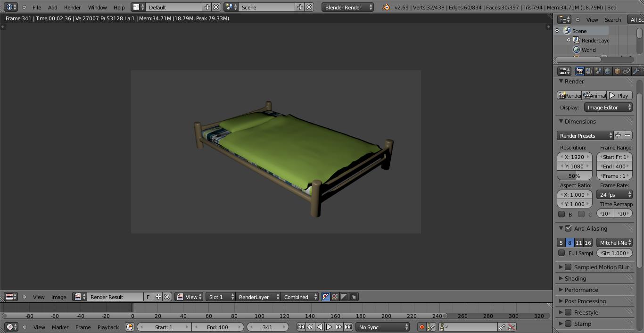Open the Timeline editor type selector
Image resolution: width=644 pixels, height=333 pixels.
click(x=11, y=327)
